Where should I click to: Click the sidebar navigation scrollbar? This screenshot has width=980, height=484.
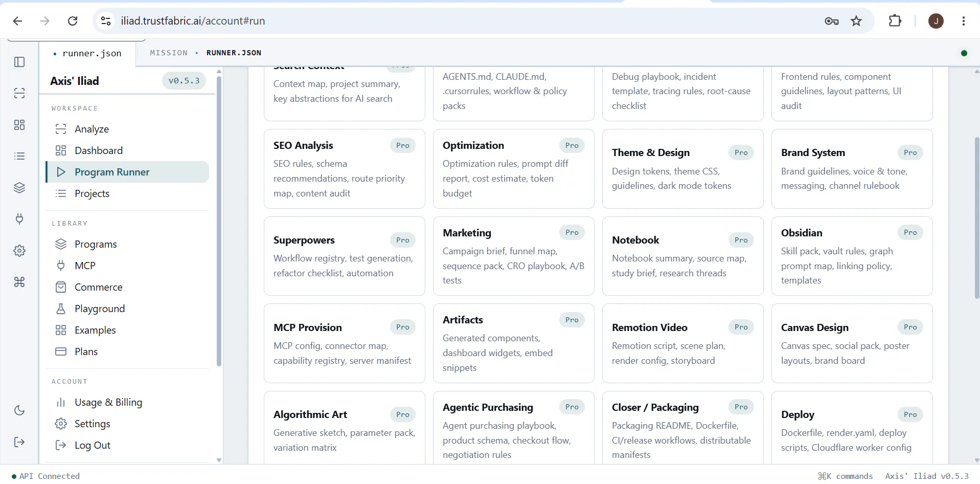pos(219,221)
